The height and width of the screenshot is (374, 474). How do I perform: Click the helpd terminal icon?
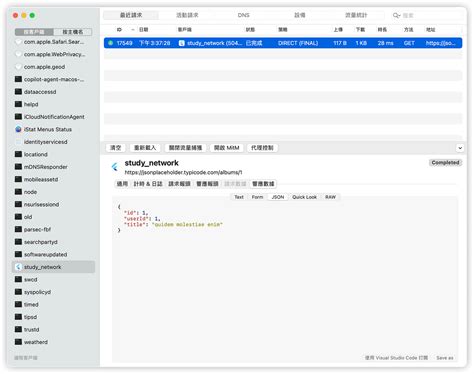point(18,104)
